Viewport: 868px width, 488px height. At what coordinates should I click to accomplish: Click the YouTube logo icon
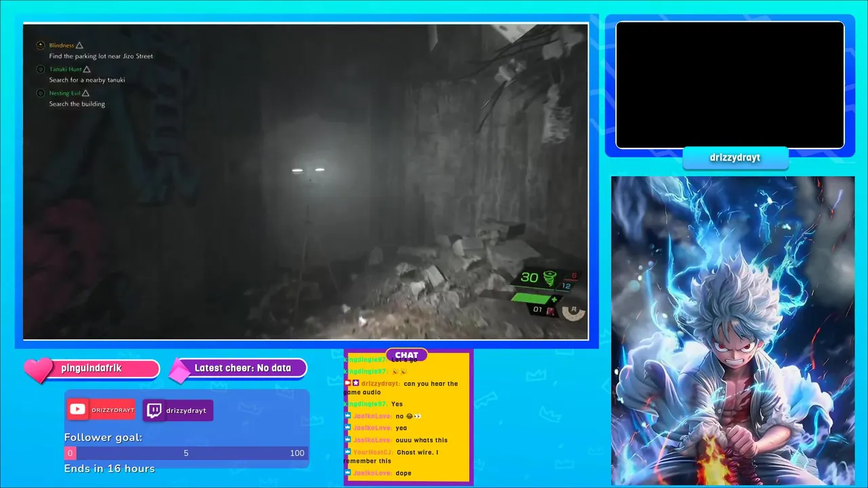[x=77, y=409]
